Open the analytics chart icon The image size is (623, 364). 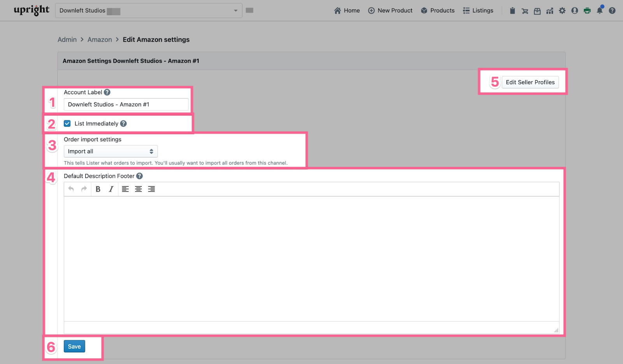pos(550,11)
